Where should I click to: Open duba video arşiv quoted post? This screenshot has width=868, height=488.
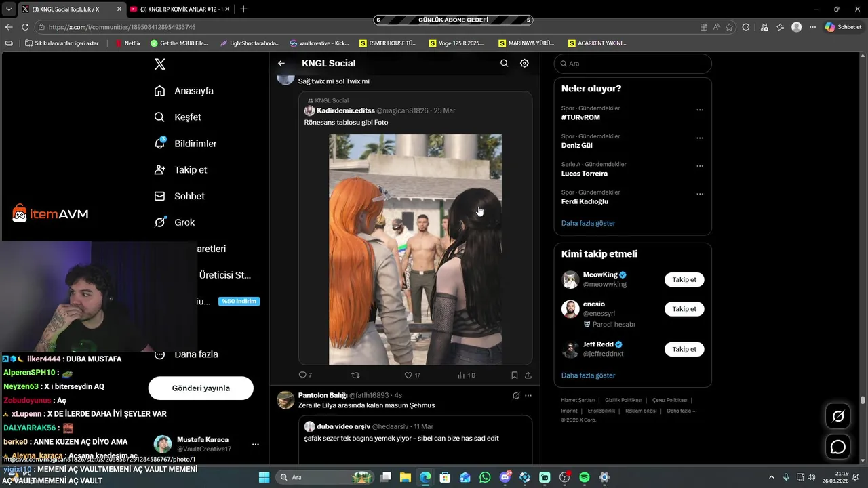click(x=415, y=441)
